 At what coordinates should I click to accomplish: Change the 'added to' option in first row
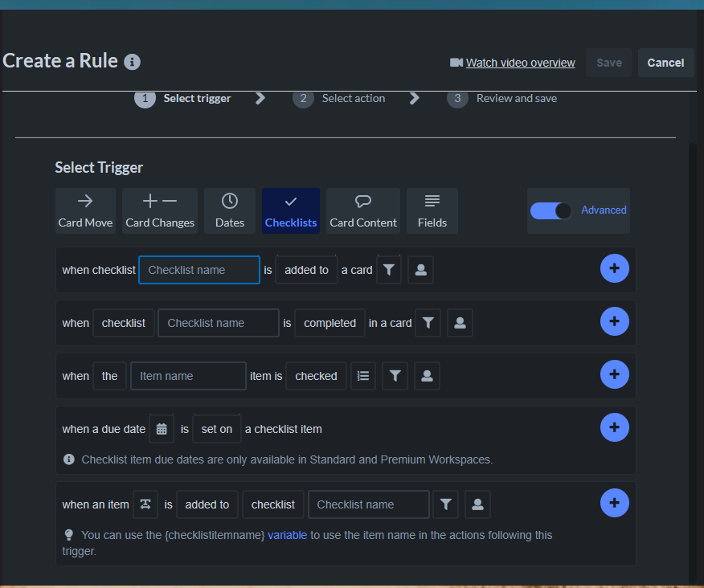[306, 270]
